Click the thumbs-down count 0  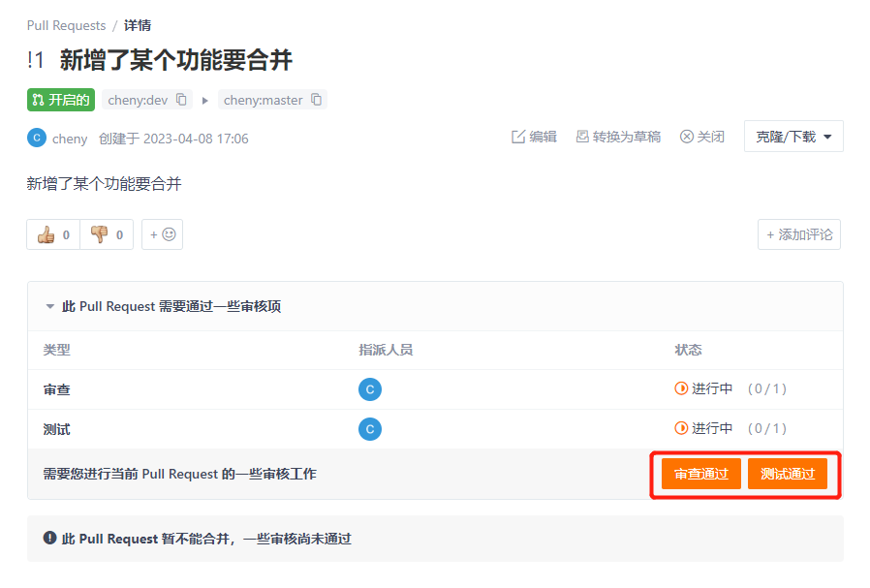(x=119, y=235)
